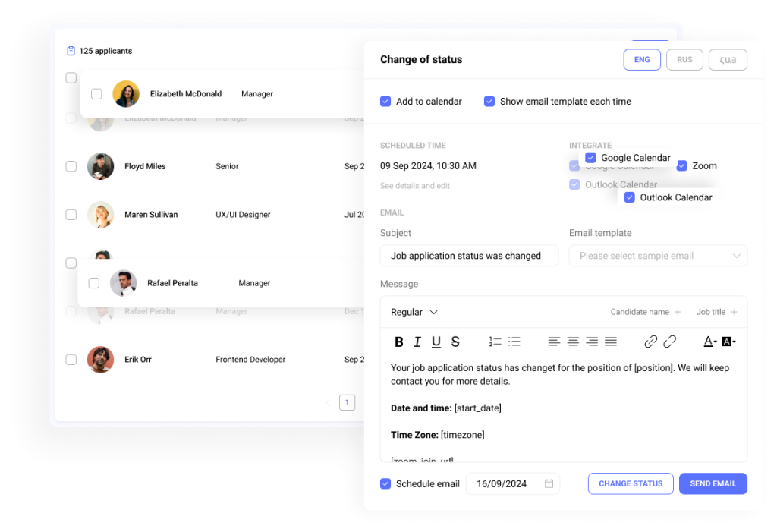Open the Regular paragraph style dropdown
777x532 pixels.
[x=414, y=312]
